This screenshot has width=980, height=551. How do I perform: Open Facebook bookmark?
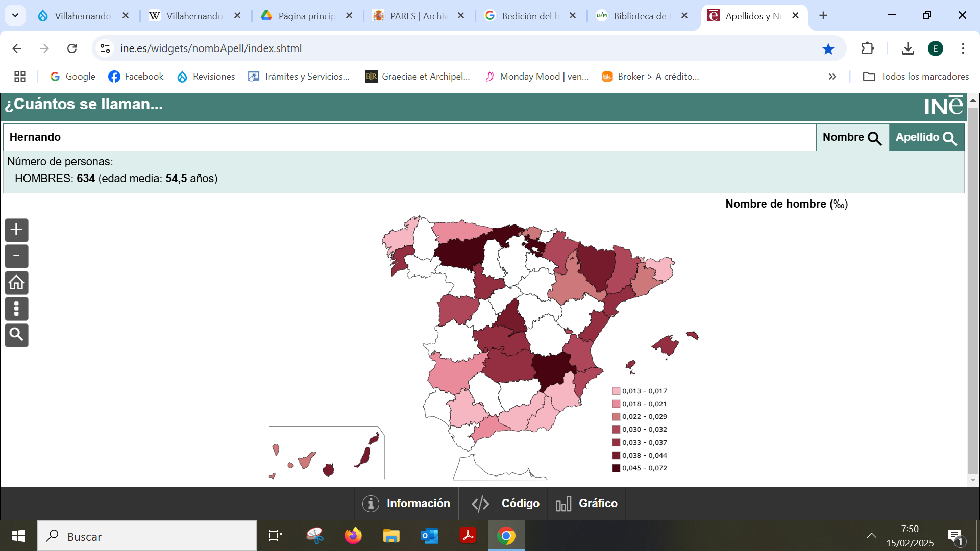tap(136, 77)
